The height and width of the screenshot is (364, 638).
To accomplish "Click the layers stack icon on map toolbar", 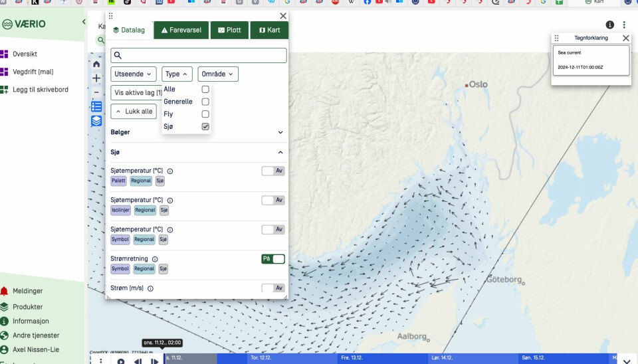I will (96, 121).
